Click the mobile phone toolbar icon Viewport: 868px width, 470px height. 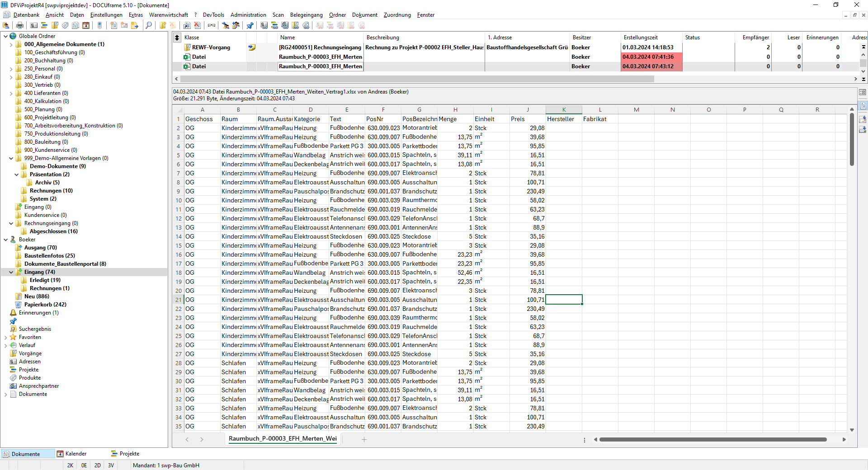coord(100,25)
